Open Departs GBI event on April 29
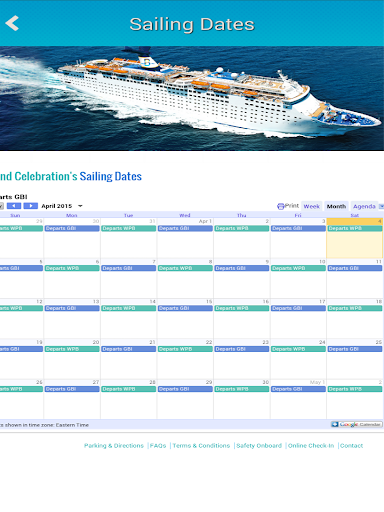 click(x=185, y=389)
